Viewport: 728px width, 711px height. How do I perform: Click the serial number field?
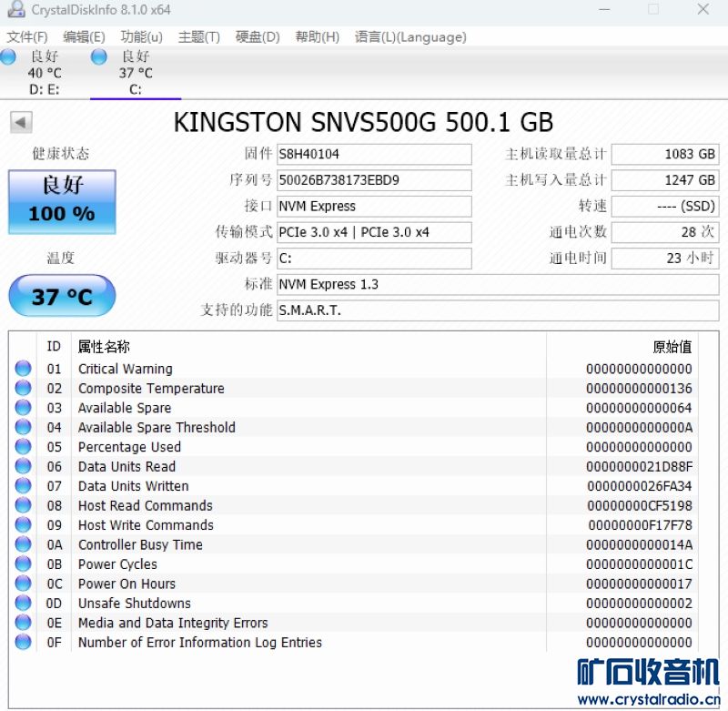click(x=374, y=180)
